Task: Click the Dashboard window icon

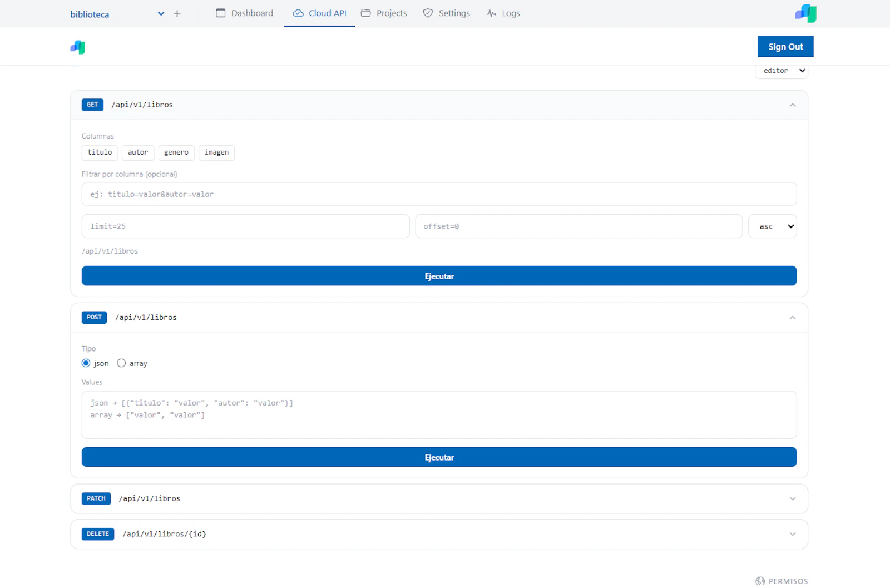Action: click(x=221, y=13)
